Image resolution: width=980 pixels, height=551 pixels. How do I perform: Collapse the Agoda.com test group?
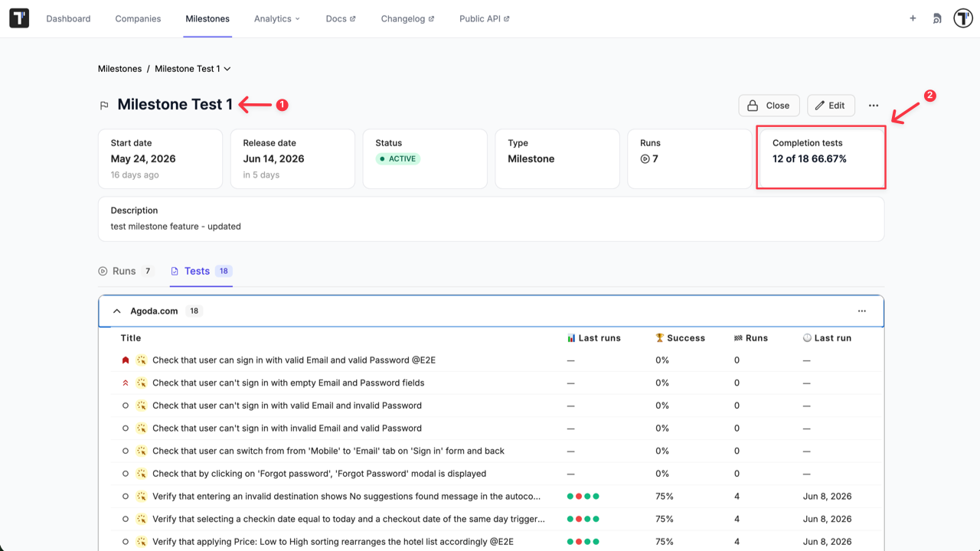click(117, 311)
